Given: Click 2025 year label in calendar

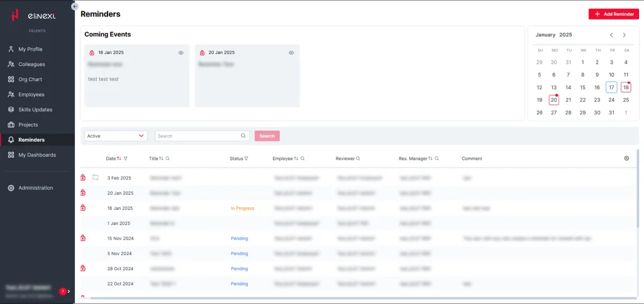Looking at the screenshot, I should click(565, 35).
